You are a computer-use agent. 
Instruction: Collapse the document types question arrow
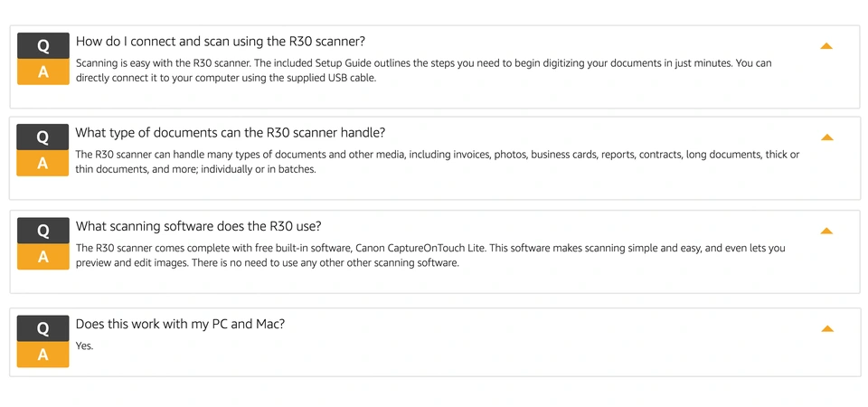tap(827, 137)
